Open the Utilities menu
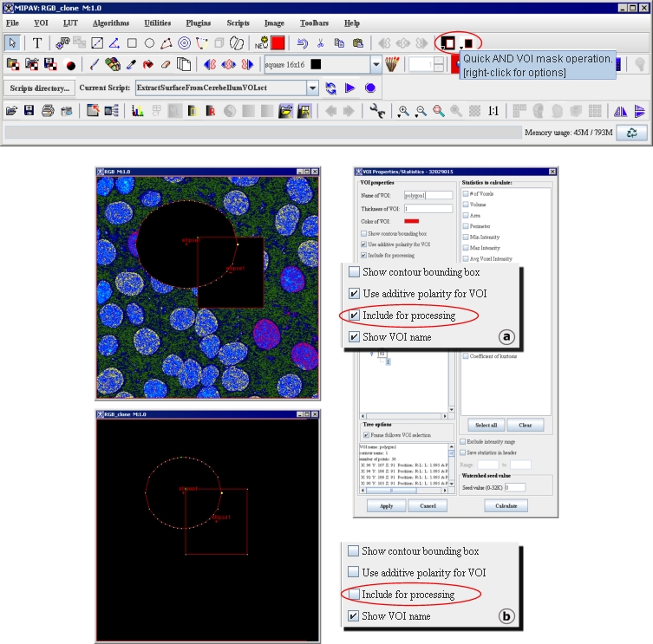 click(157, 23)
